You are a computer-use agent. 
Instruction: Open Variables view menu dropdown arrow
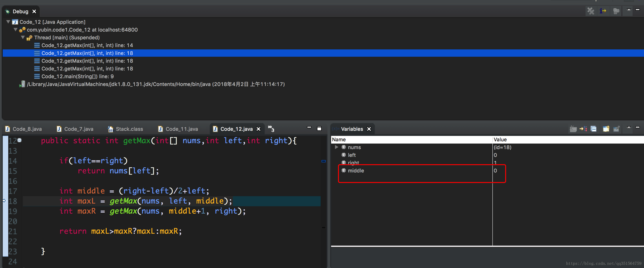(x=629, y=128)
